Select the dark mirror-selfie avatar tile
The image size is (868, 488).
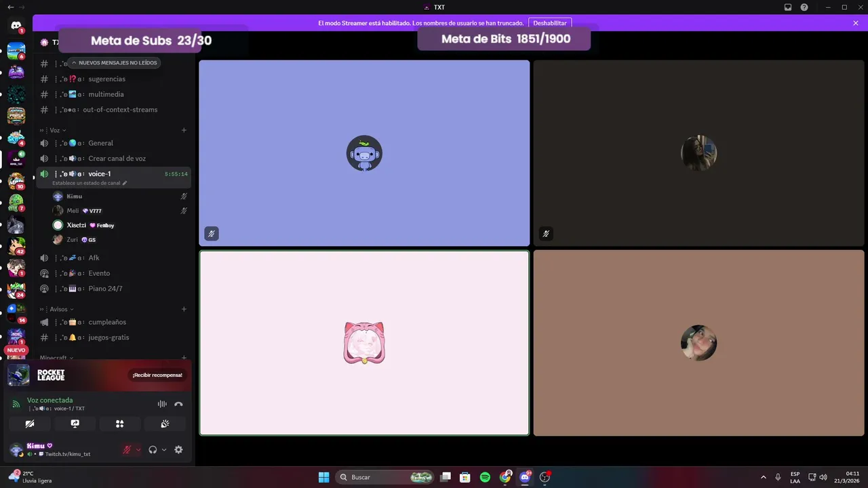click(x=698, y=153)
